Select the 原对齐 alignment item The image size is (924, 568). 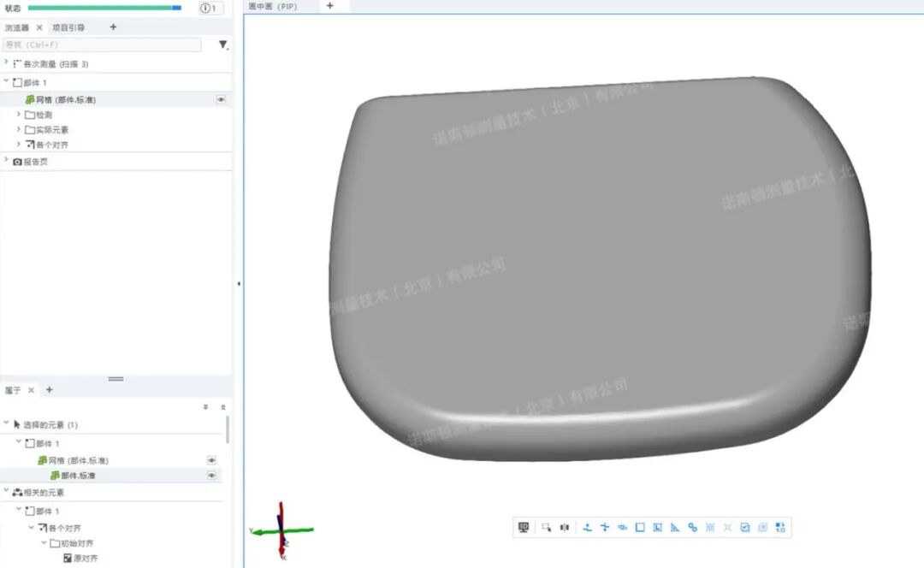86,559
